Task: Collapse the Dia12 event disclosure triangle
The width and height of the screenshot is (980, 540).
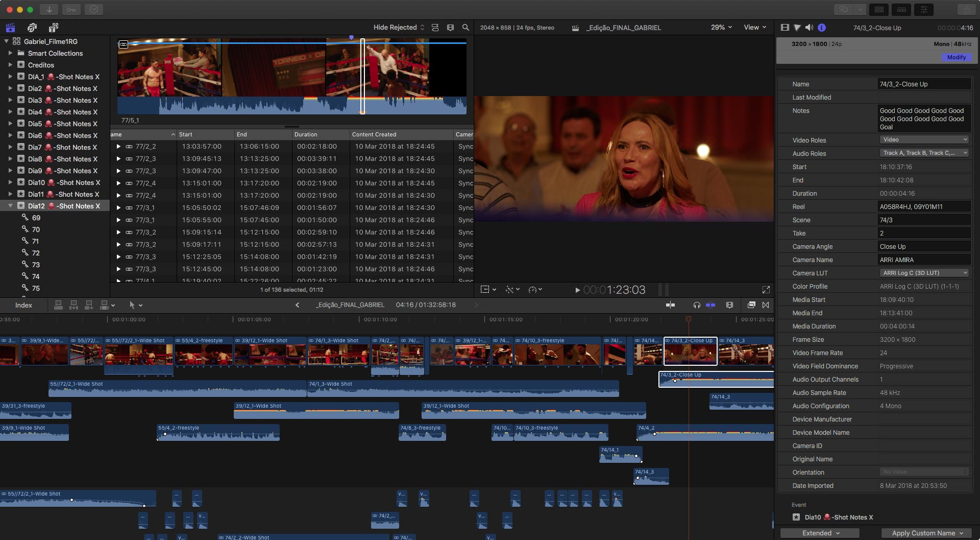Action: 10,206
